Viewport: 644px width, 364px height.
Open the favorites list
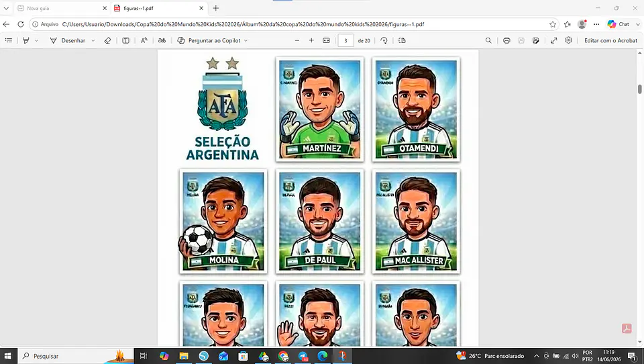(568, 24)
